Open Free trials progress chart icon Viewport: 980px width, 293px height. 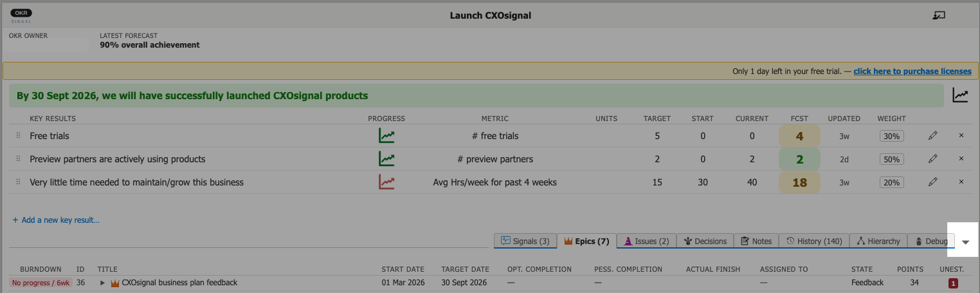pos(386,136)
